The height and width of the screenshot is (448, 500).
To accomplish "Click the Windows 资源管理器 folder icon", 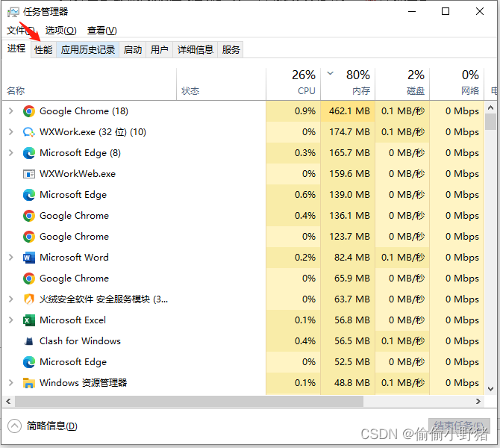I will pos(29,382).
